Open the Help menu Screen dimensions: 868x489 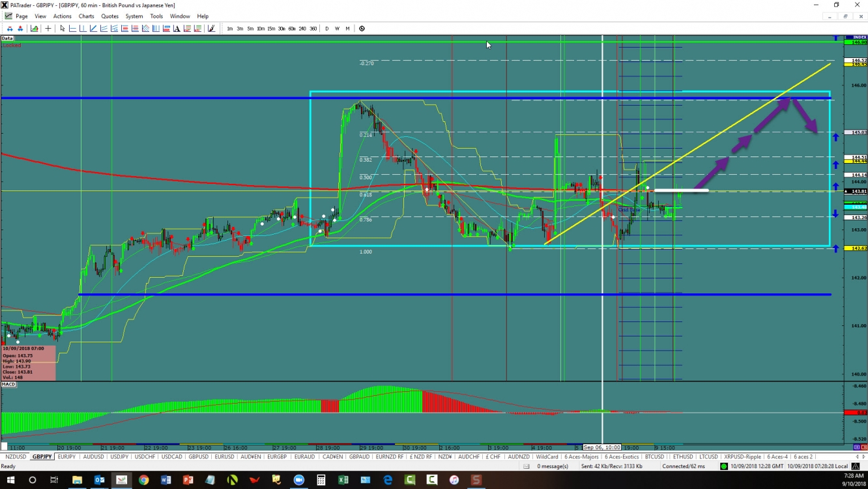coord(203,16)
